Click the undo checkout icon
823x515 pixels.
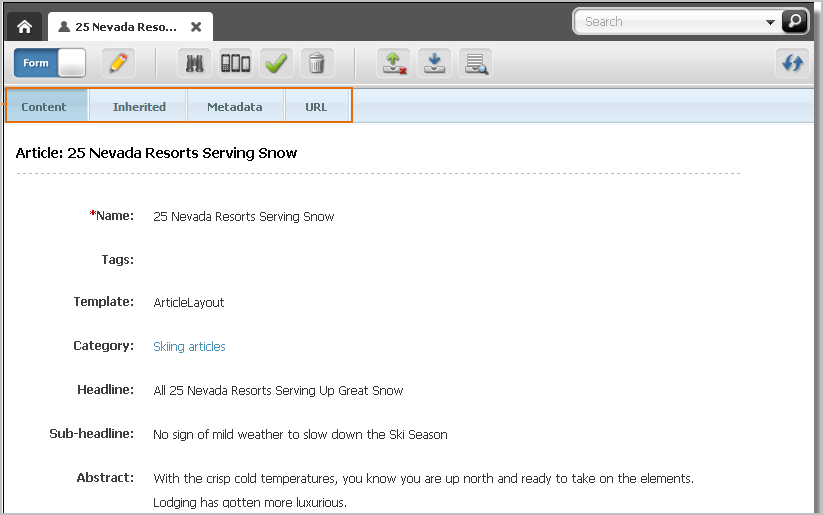394,64
